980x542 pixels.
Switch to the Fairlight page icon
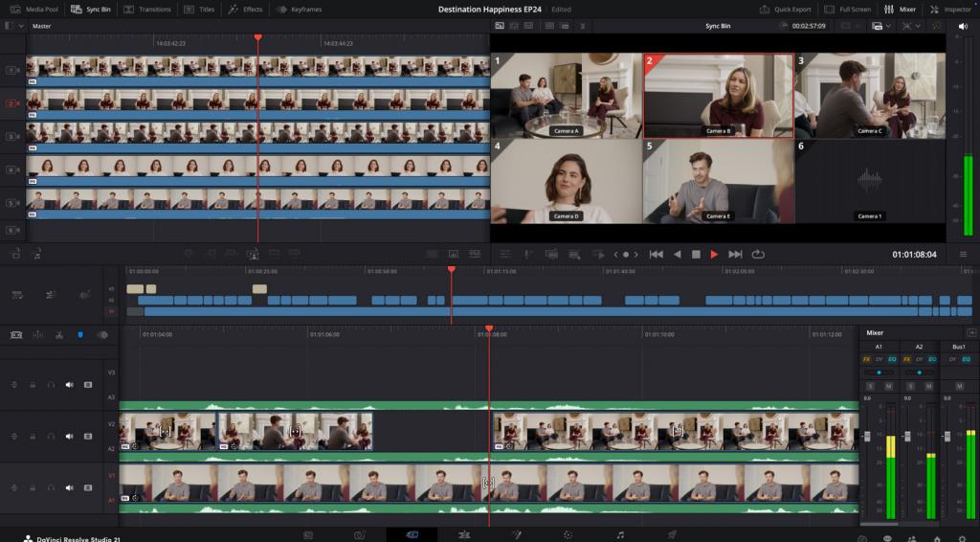pos(620,535)
